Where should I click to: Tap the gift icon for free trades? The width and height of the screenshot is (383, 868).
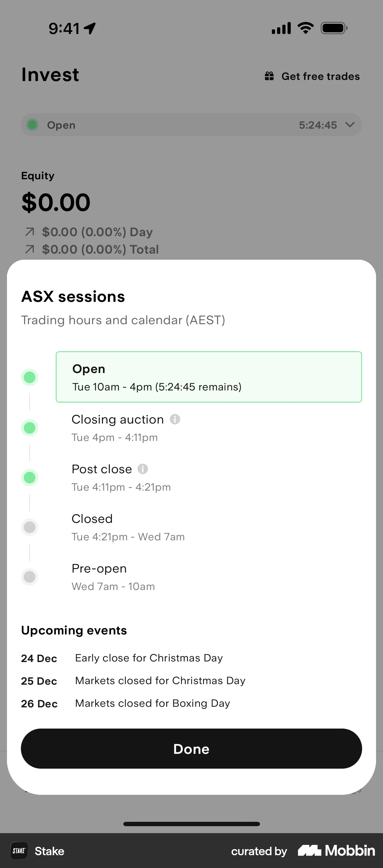(269, 76)
